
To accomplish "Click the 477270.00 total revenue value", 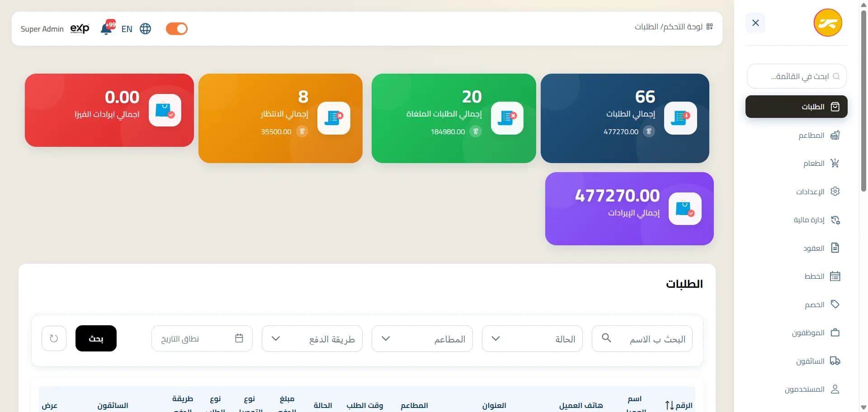I will tap(618, 196).
